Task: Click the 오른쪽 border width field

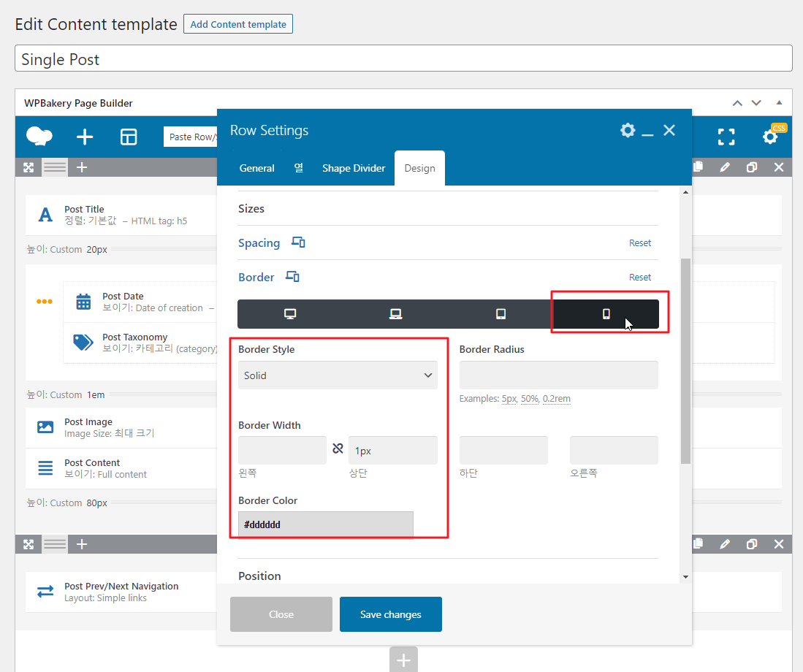Action: 614,451
